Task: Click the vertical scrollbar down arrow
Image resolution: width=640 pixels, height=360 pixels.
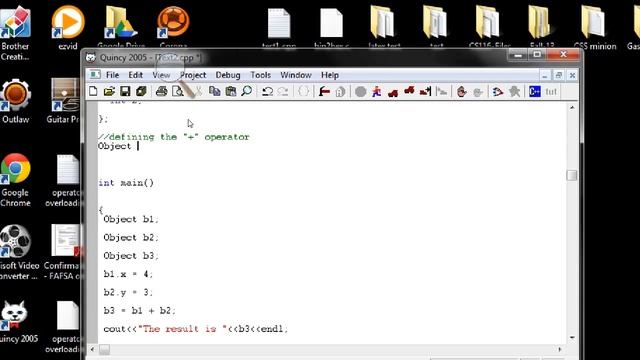Action: (572, 338)
